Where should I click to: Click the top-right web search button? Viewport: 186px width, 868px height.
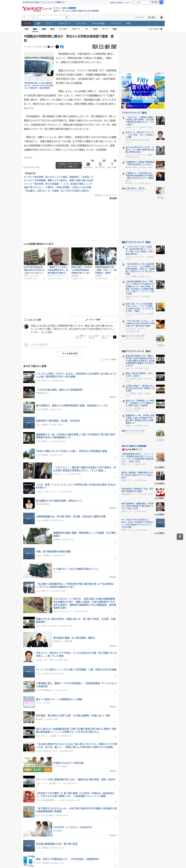coord(161,2)
